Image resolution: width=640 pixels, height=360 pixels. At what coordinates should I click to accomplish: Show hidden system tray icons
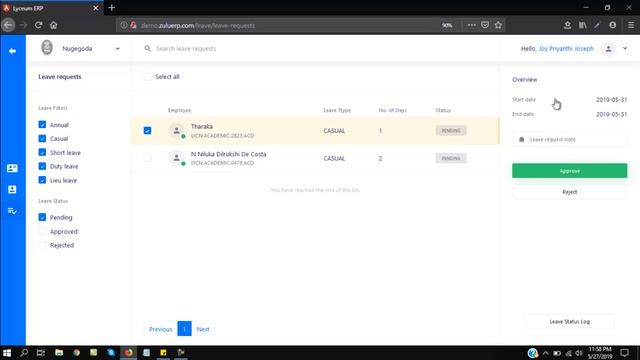tap(545, 353)
